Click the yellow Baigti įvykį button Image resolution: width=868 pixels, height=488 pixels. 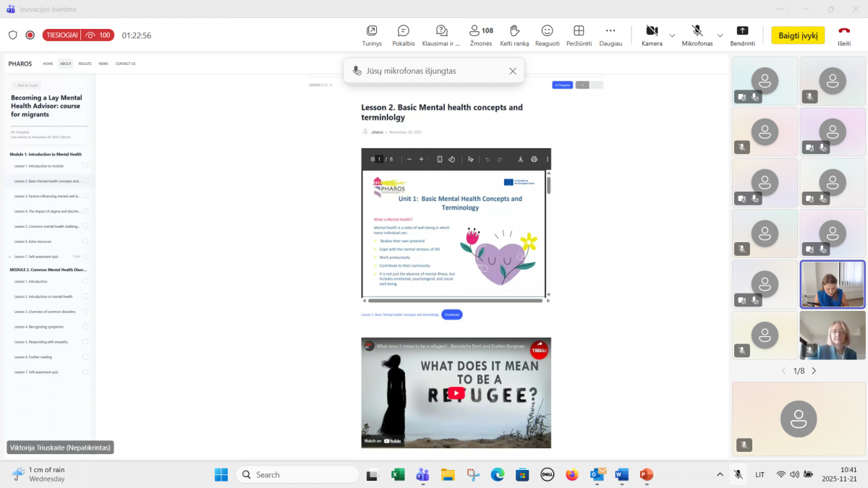tap(798, 35)
